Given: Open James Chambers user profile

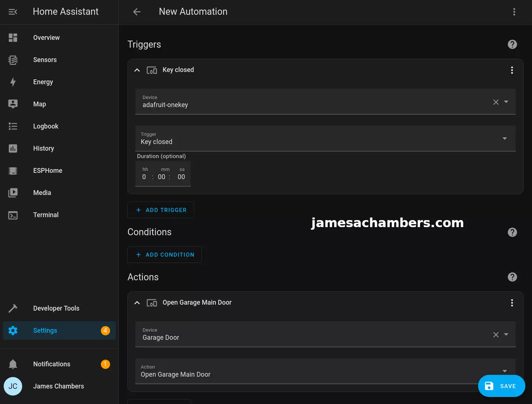Looking at the screenshot, I should pyautogui.click(x=59, y=386).
